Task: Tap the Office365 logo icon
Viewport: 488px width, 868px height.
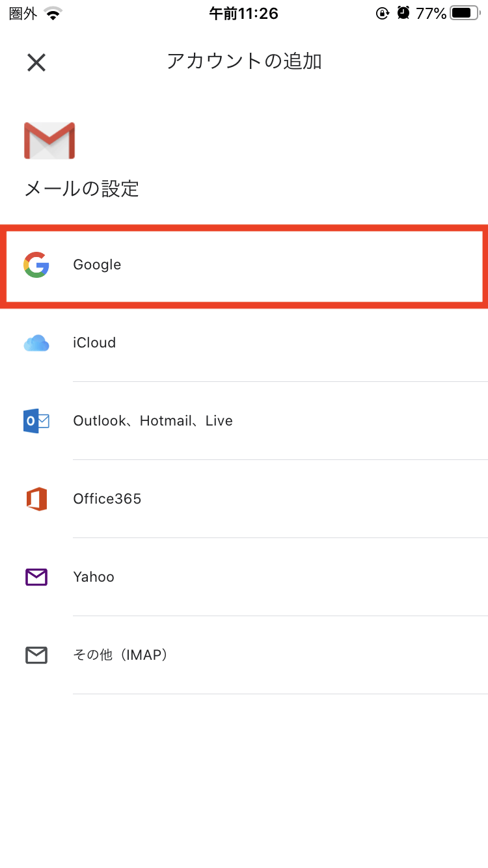Action: point(36,499)
